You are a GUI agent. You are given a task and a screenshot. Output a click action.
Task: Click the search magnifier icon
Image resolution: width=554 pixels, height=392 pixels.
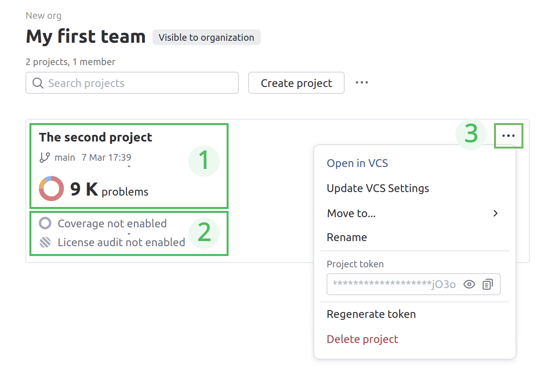coord(38,83)
